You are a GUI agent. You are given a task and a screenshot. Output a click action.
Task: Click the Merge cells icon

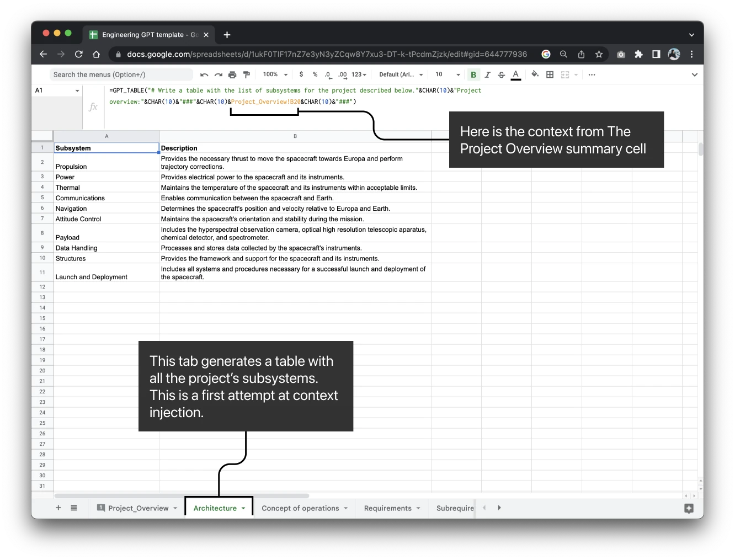point(565,74)
